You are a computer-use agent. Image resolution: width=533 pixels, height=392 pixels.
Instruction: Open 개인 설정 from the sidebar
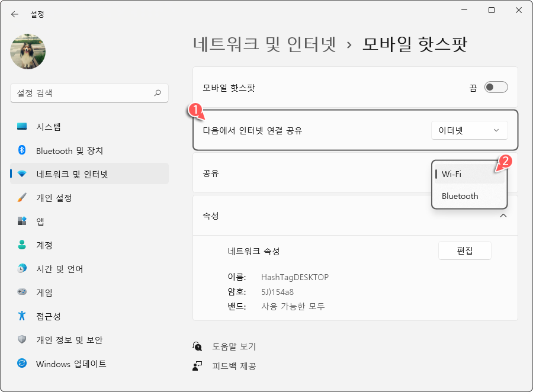click(x=47, y=198)
